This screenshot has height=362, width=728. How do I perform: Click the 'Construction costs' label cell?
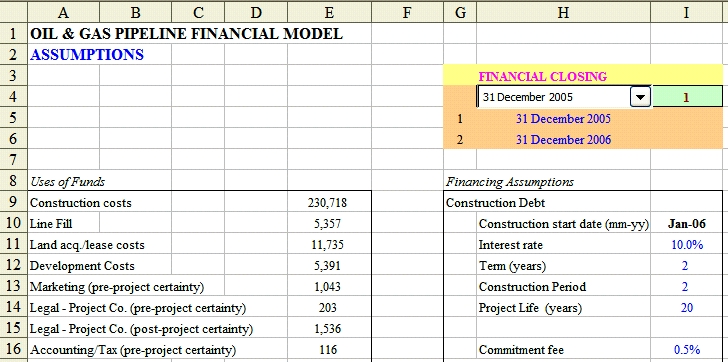tap(80, 203)
